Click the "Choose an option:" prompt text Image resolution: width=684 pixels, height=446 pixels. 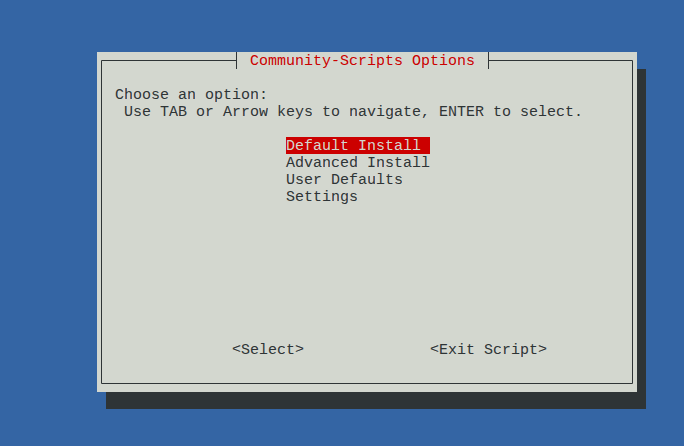191,95
